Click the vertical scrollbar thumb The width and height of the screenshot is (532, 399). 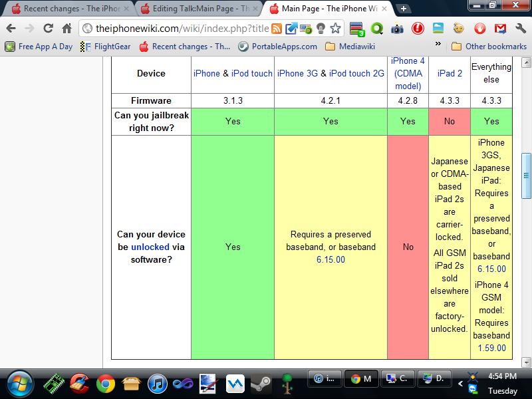(526, 176)
